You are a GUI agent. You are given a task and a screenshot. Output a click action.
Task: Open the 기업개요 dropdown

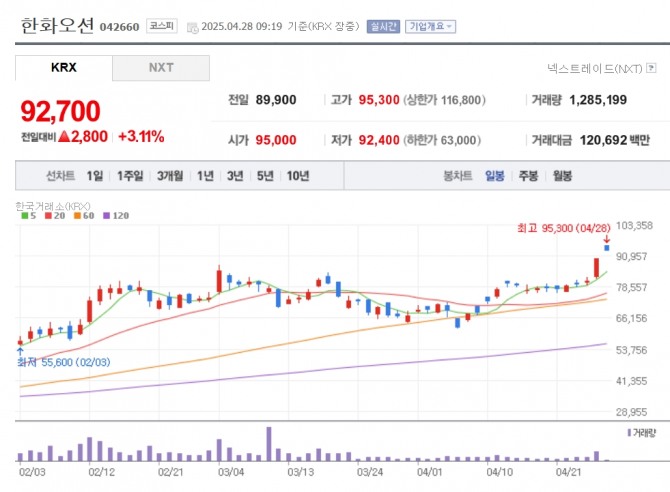[x=430, y=27]
